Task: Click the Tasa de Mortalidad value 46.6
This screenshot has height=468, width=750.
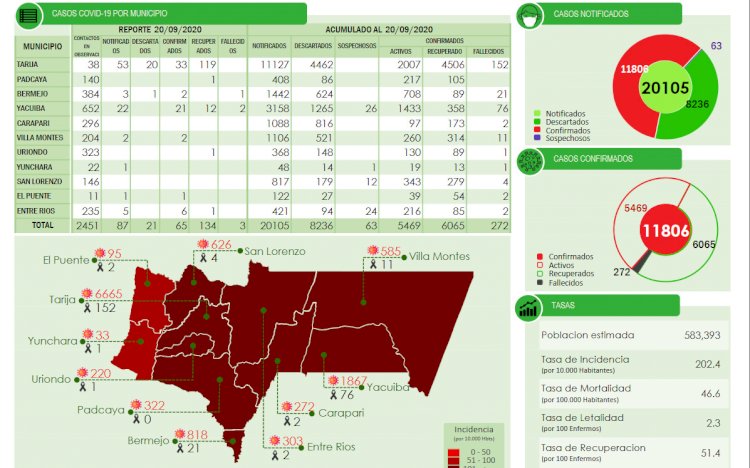Action: point(710,393)
